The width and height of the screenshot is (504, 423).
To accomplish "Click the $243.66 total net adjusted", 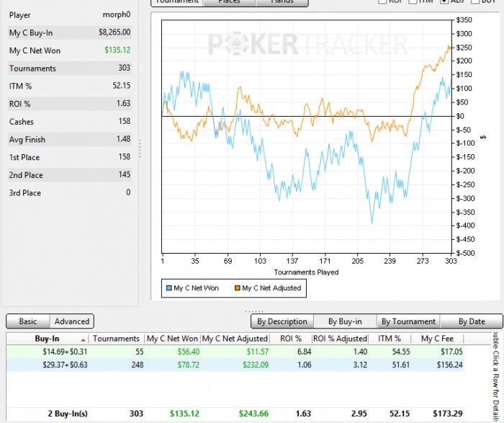I will click(x=253, y=414).
